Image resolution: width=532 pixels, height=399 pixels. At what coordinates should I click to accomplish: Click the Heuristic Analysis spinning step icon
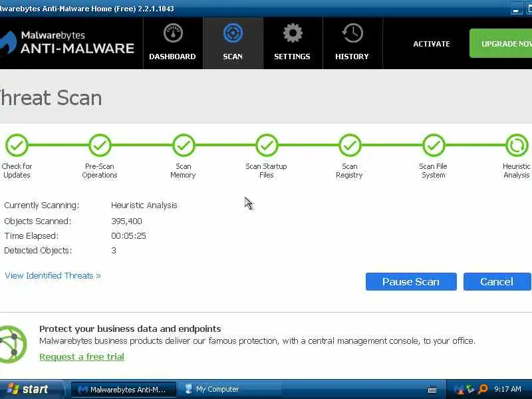click(x=517, y=145)
